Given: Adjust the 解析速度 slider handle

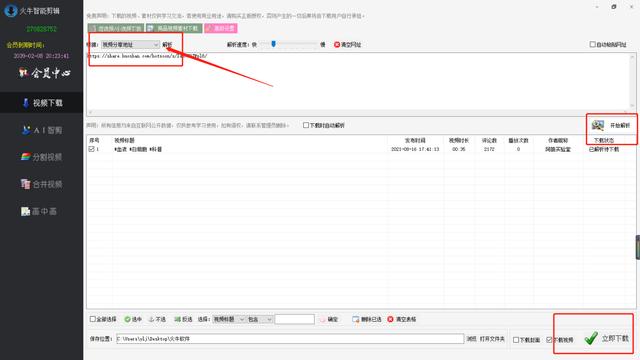Looking at the screenshot, I should tap(273, 44).
